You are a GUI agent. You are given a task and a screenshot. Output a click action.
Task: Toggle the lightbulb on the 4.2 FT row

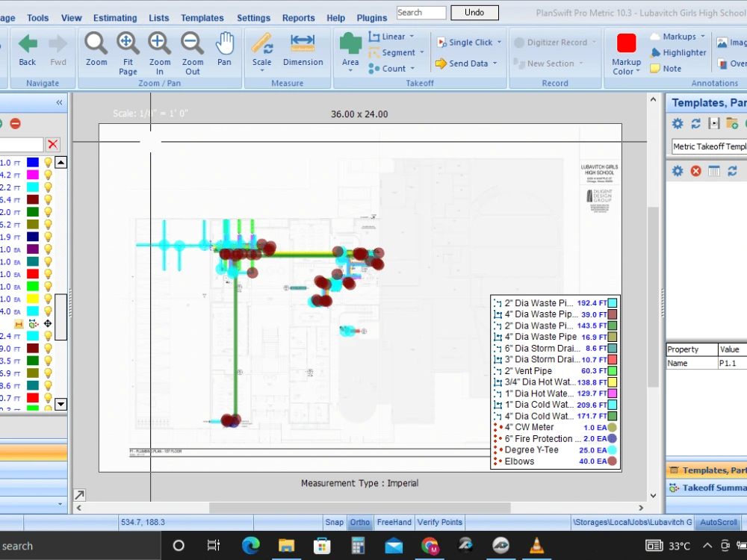[x=48, y=175]
